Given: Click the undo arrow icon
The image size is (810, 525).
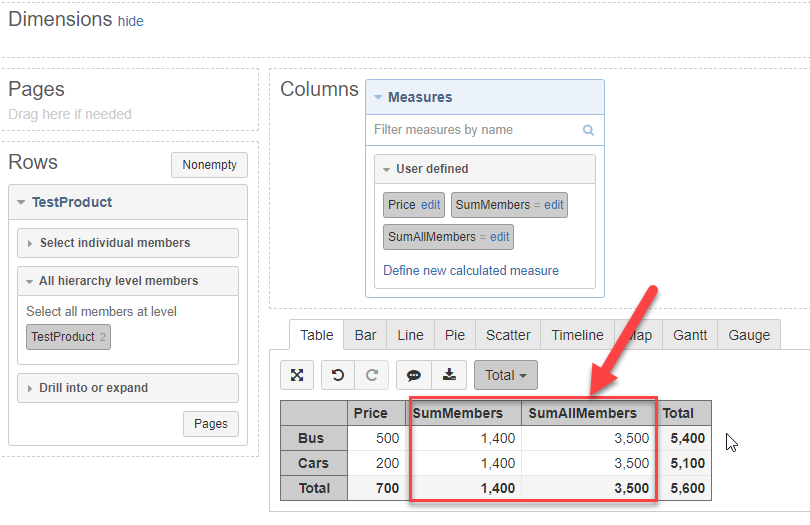Looking at the screenshot, I should coord(338,375).
